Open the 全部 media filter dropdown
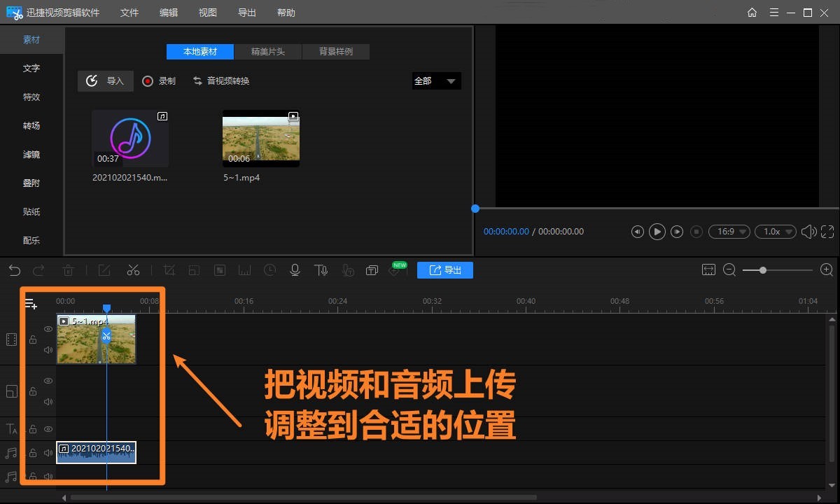The height and width of the screenshot is (504, 840). tap(435, 80)
